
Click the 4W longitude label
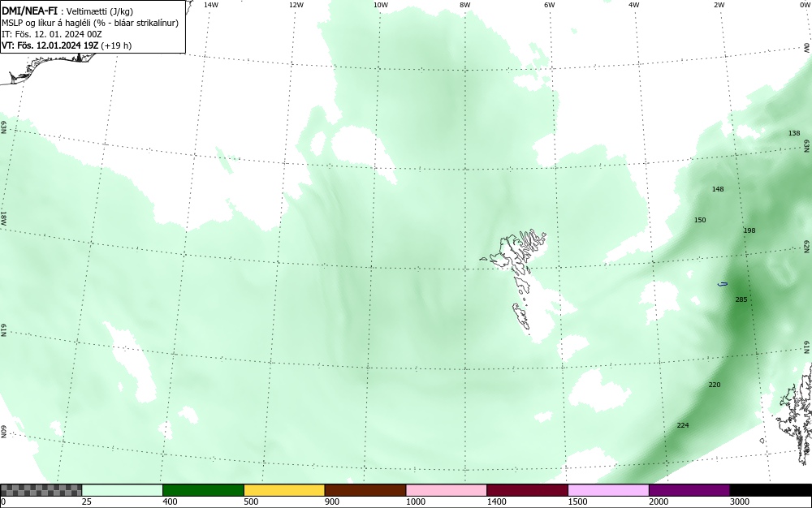[634, 5]
